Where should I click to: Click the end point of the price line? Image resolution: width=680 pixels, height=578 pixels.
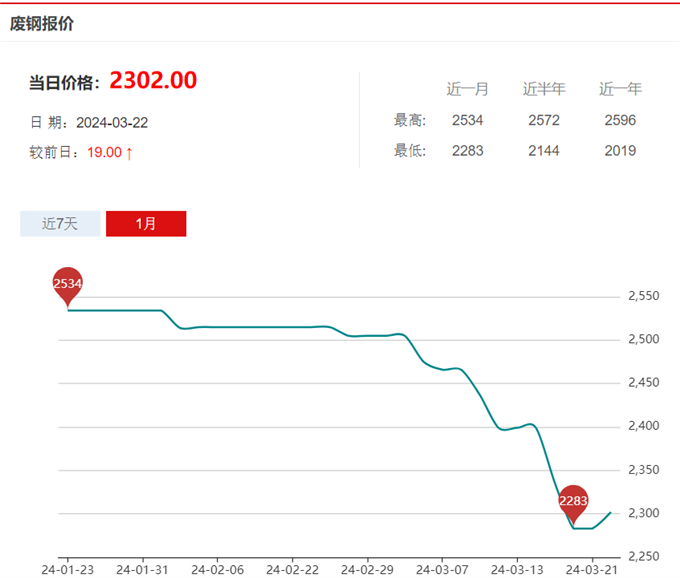coord(611,513)
